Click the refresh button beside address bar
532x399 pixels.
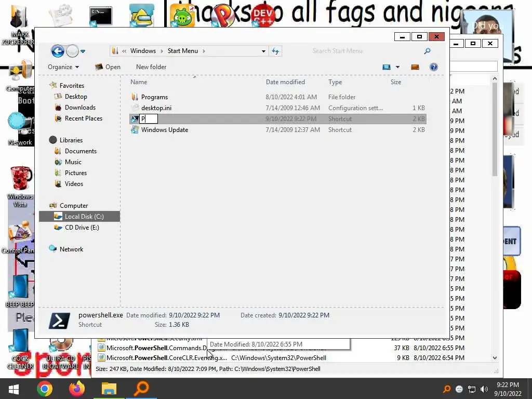point(275,51)
